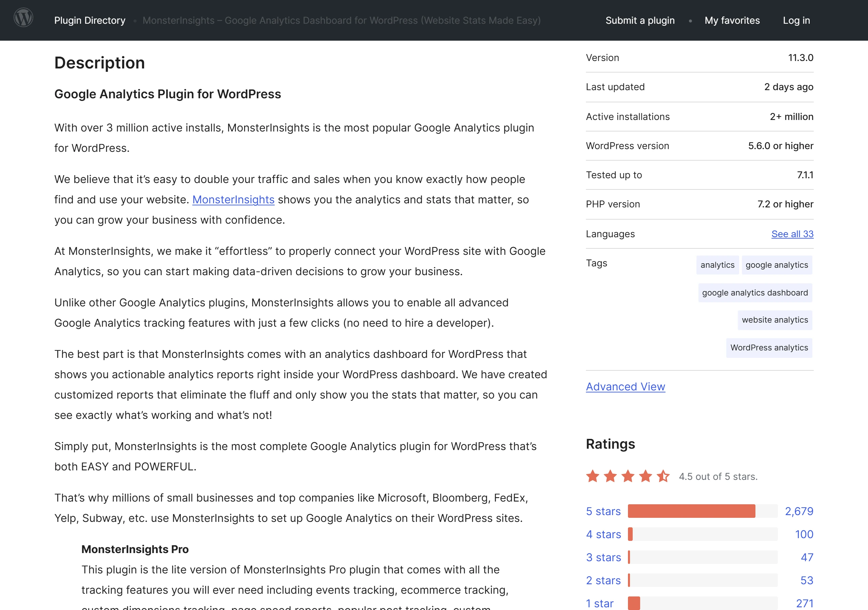Click the '5.6.0 or higher' WordPress version value
The width and height of the screenshot is (868, 610).
781,146
